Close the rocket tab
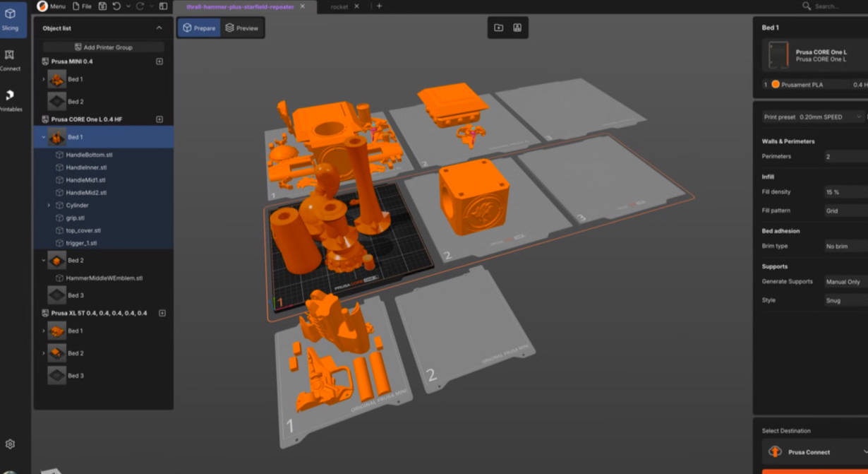868x474 pixels. (x=356, y=6)
